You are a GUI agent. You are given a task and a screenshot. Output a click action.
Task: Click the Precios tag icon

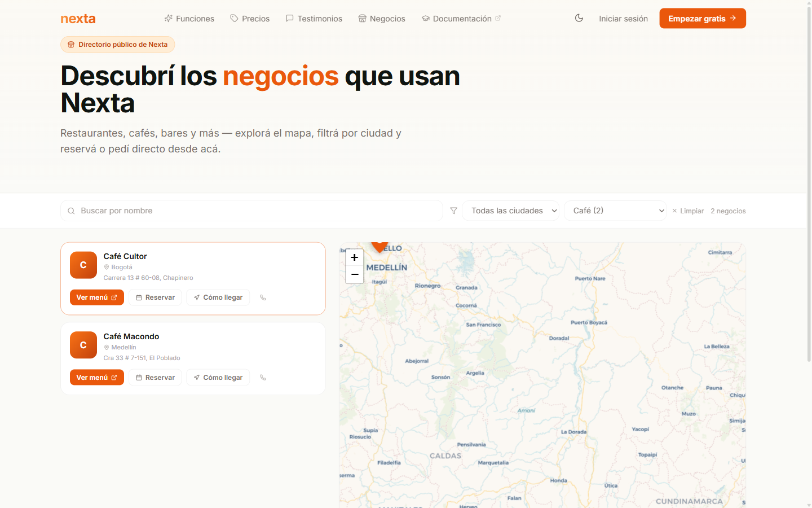click(x=234, y=19)
